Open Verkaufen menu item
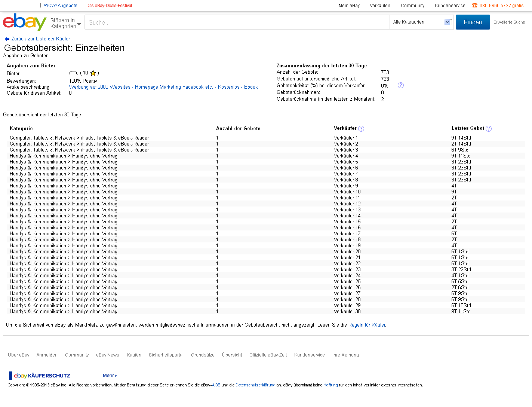 pyautogui.click(x=380, y=6)
